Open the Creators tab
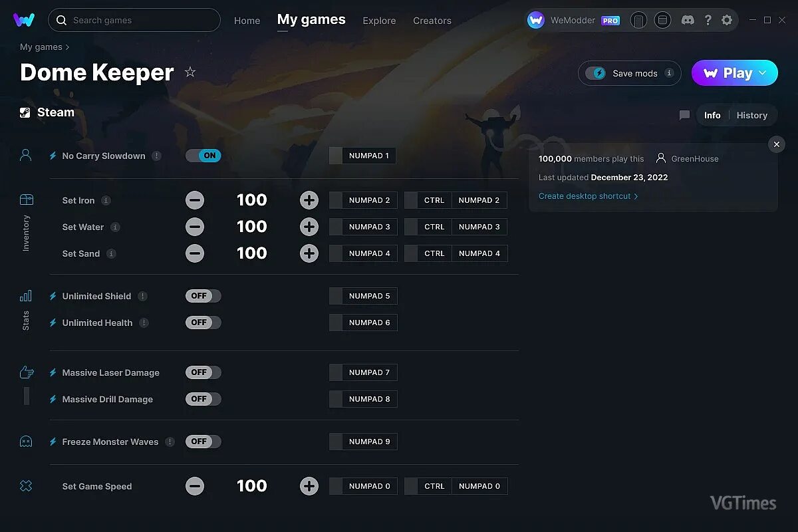 point(432,21)
